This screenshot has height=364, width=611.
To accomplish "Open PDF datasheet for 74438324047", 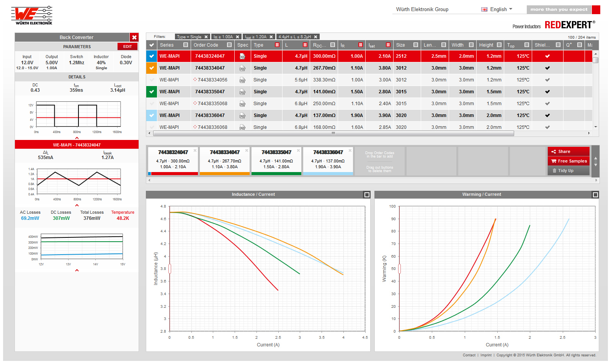I will pos(242,57).
